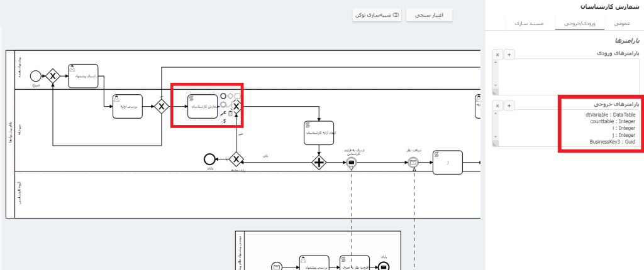
Task: Open the ورودی/خروجی tab
Action: click(573, 23)
